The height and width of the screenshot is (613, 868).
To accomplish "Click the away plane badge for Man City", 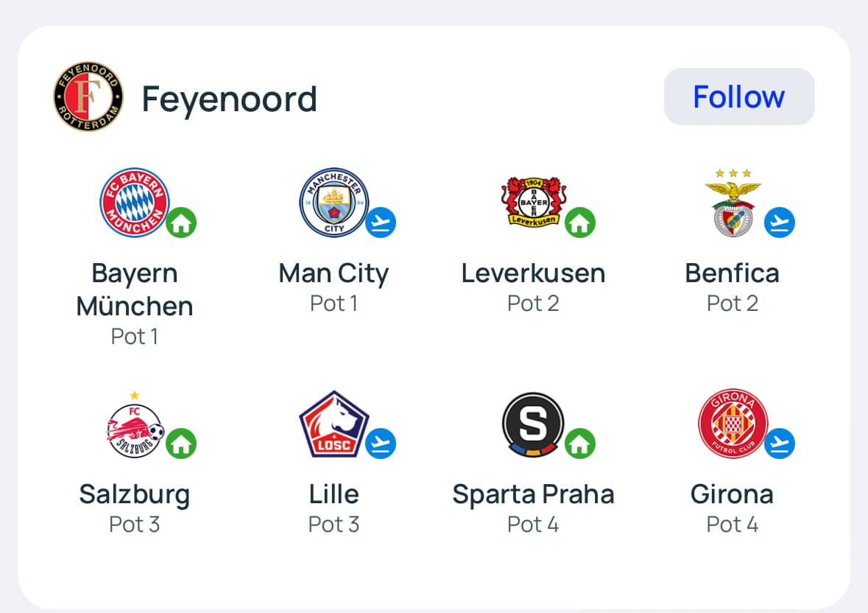I will pos(381,223).
